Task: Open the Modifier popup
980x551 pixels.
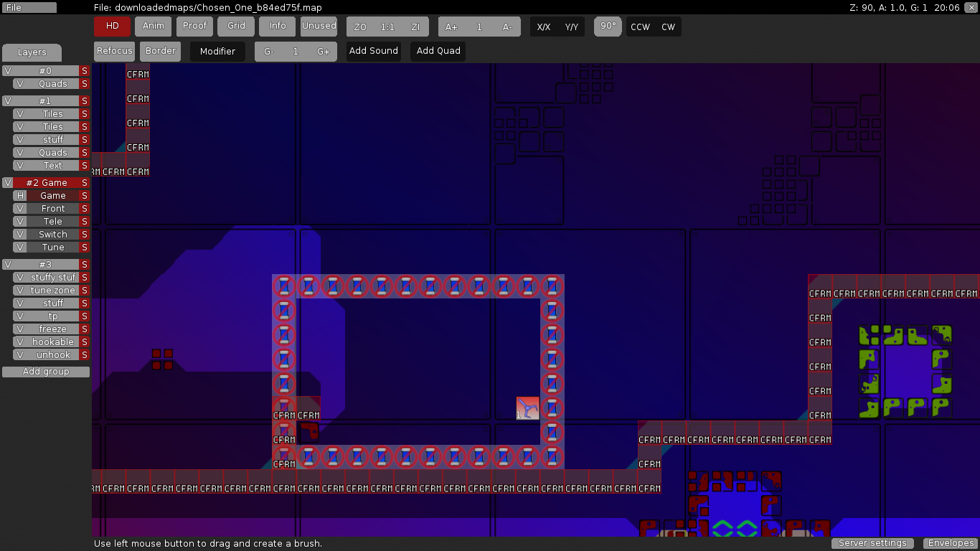Action: [x=217, y=52]
